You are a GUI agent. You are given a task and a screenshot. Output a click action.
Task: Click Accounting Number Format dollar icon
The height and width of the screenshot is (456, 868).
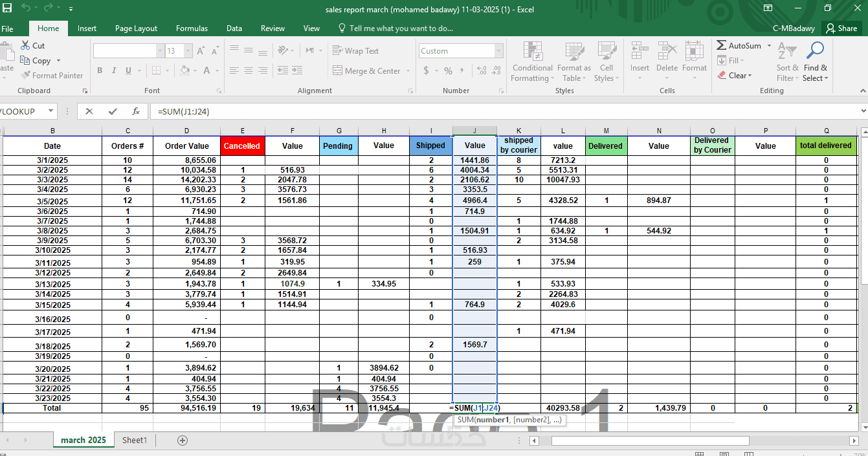(x=427, y=71)
